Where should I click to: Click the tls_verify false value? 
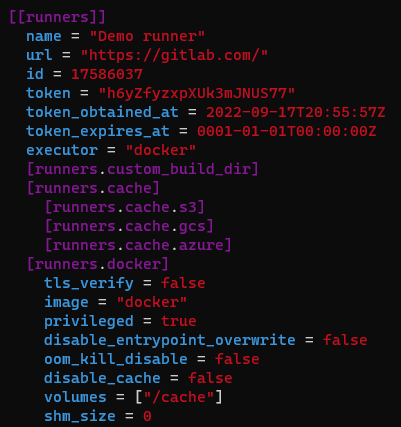[x=183, y=283]
